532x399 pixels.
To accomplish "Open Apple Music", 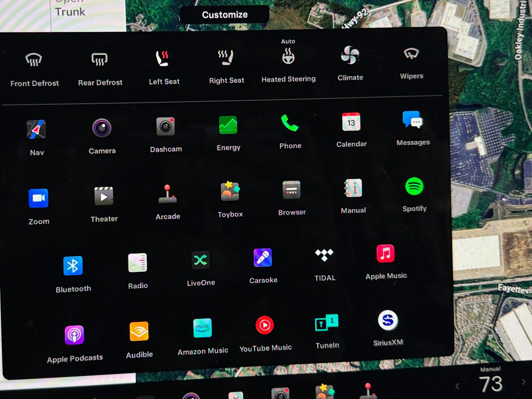I will coord(386,253).
